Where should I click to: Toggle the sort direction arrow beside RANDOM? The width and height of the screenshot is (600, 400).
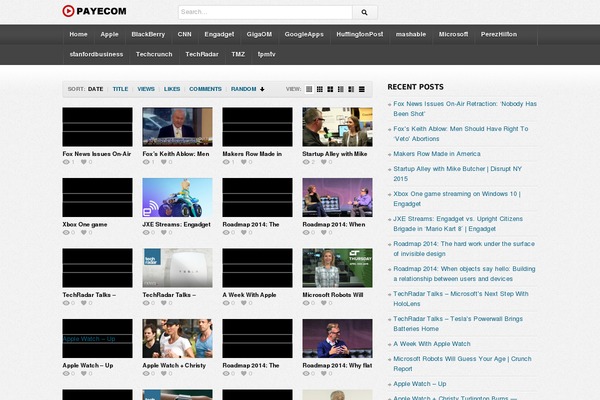click(262, 89)
